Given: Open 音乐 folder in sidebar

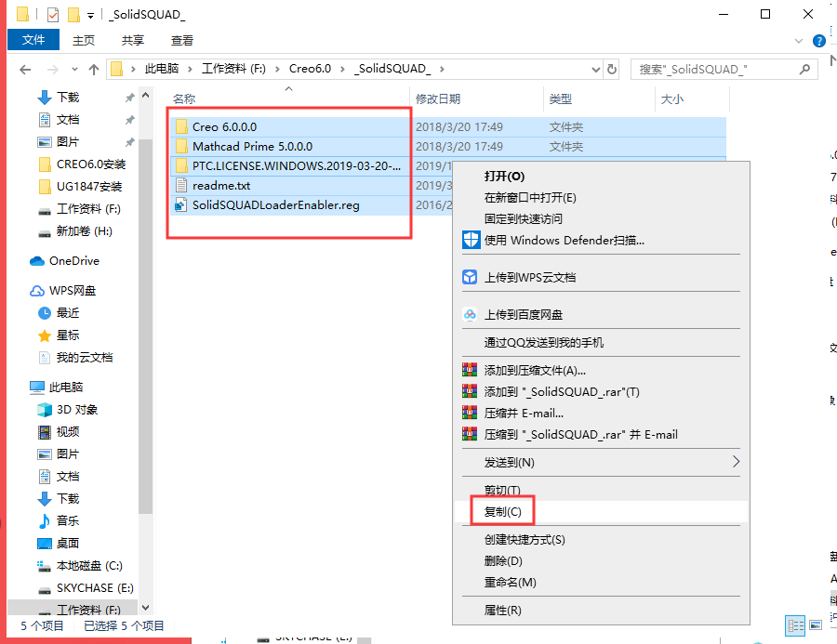Looking at the screenshot, I should click(68, 521).
